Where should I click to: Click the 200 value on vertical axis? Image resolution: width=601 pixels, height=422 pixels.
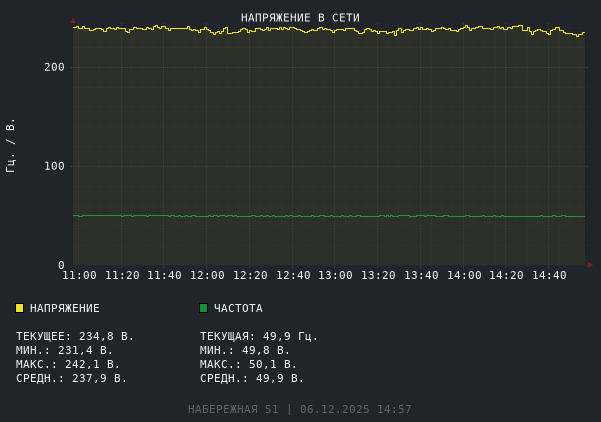[54, 67]
